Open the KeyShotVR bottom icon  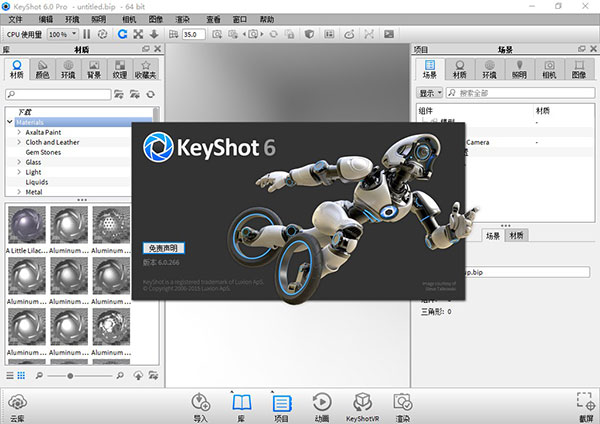[362, 408]
